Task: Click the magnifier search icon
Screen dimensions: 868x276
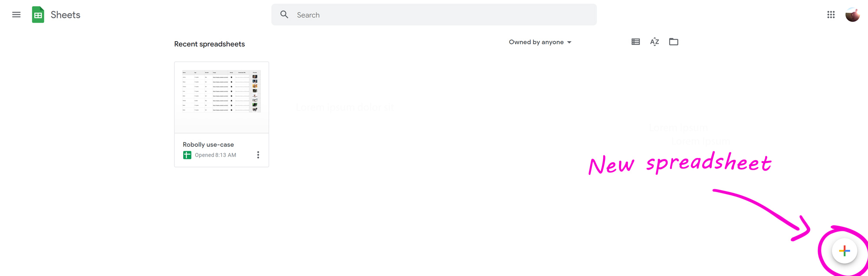Action: [x=284, y=15]
